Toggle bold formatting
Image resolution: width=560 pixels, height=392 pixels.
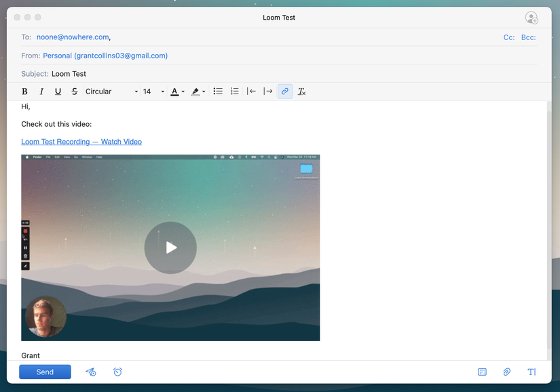(x=24, y=91)
